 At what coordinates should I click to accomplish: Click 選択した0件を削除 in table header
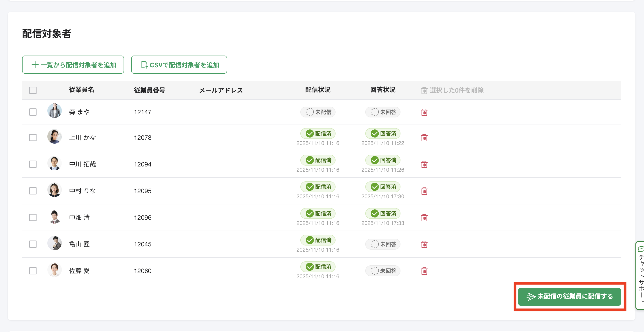point(452,90)
